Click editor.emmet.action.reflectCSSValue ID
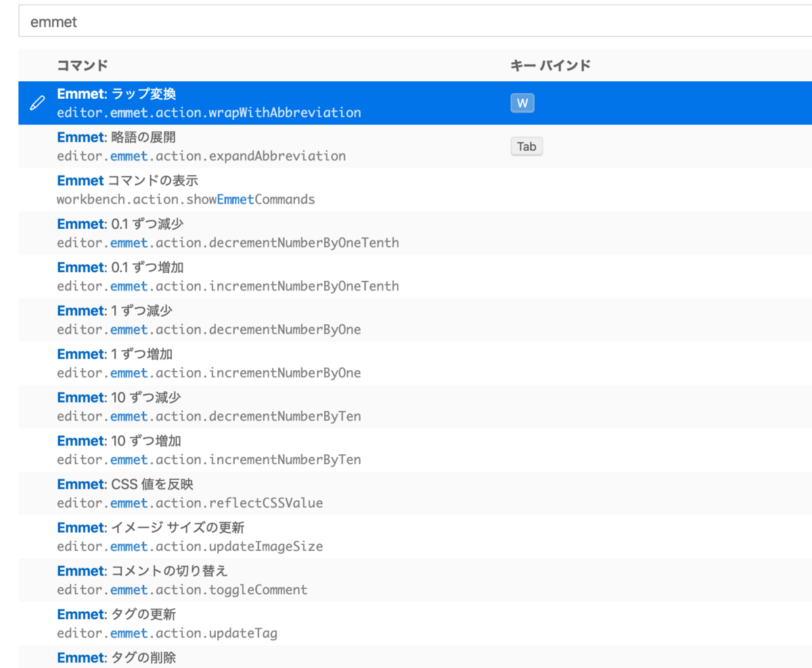Screen dimensions: 812x668 pyautogui.click(x=190, y=502)
